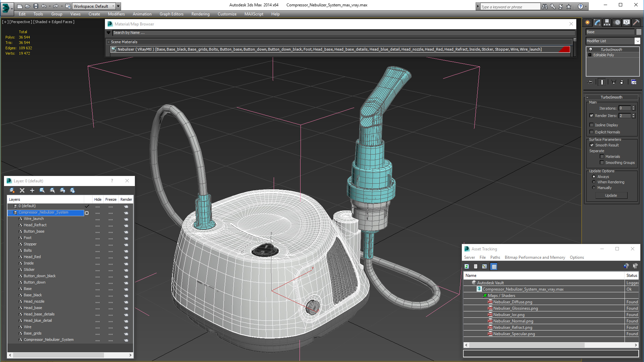Select the When Rendering radio button
This screenshot has width=644, height=362.
pos(594,182)
